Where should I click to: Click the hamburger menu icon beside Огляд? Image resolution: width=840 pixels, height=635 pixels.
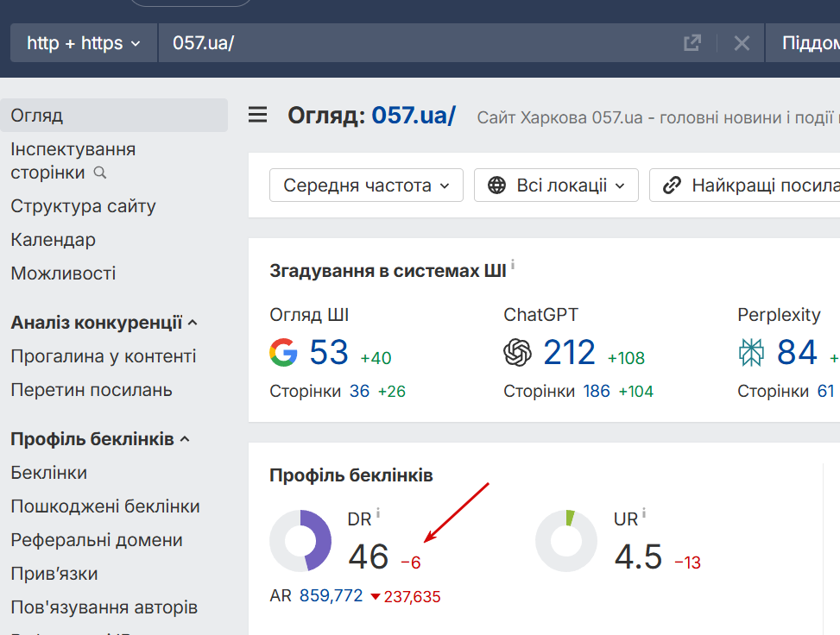257,115
